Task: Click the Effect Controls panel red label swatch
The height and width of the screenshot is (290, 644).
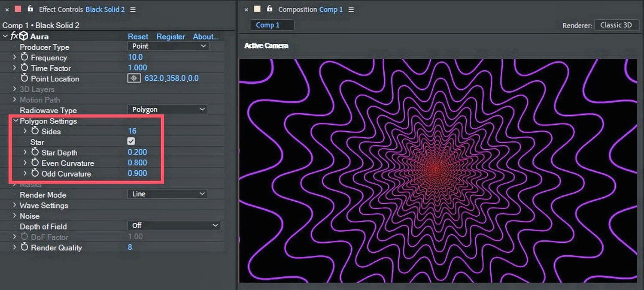Action: 18,9
